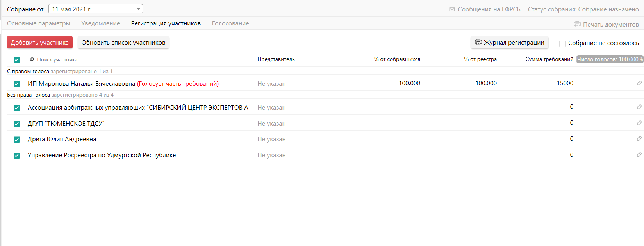Open the Журнал регистрации button

(509, 43)
